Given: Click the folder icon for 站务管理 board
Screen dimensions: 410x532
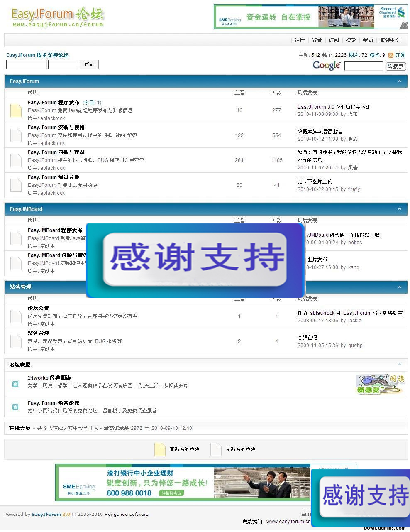Looking at the screenshot, I should click(x=16, y=341).
